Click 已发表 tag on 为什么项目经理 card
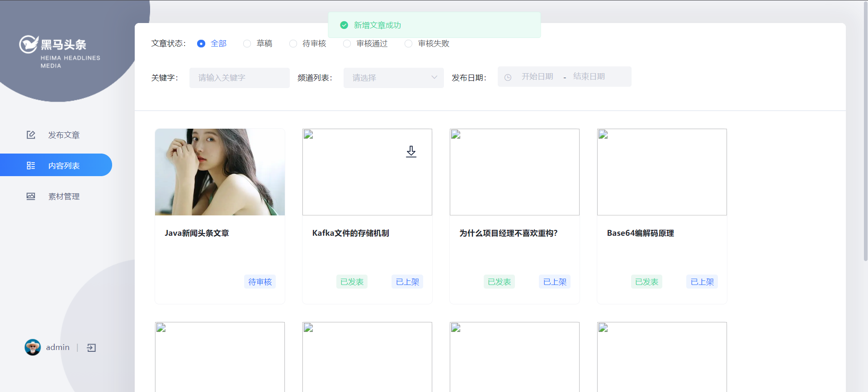868x392 pixels. (x=499, y=282)
